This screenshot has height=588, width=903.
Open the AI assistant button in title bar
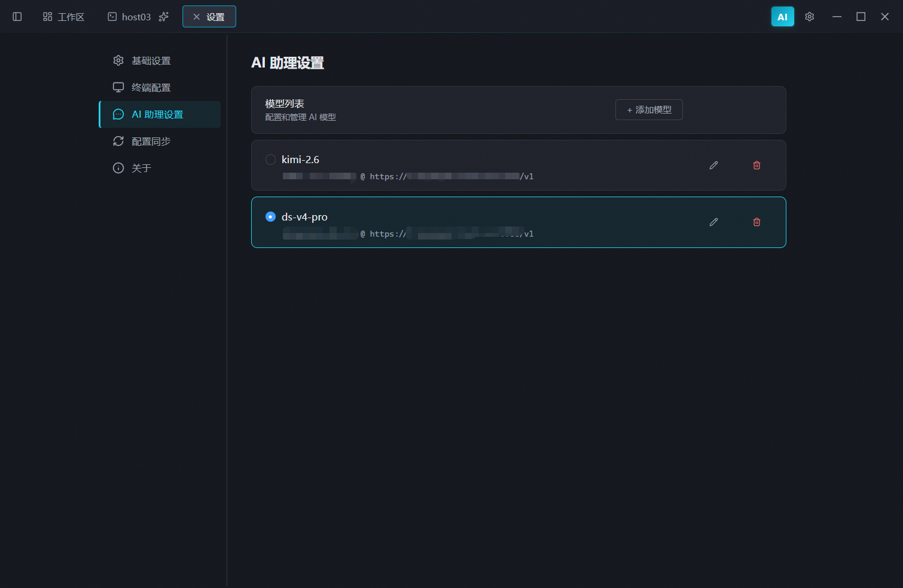(x=782, y=17)
